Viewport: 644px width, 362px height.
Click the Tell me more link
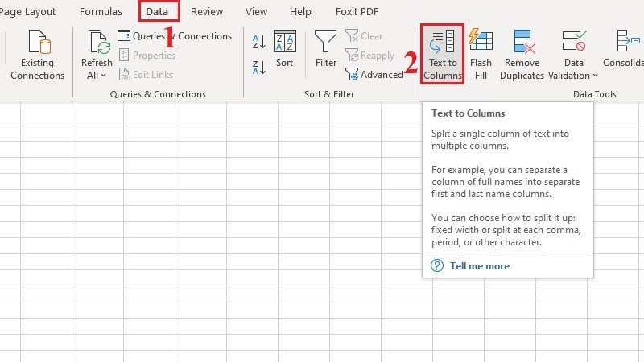click(479, 266)
